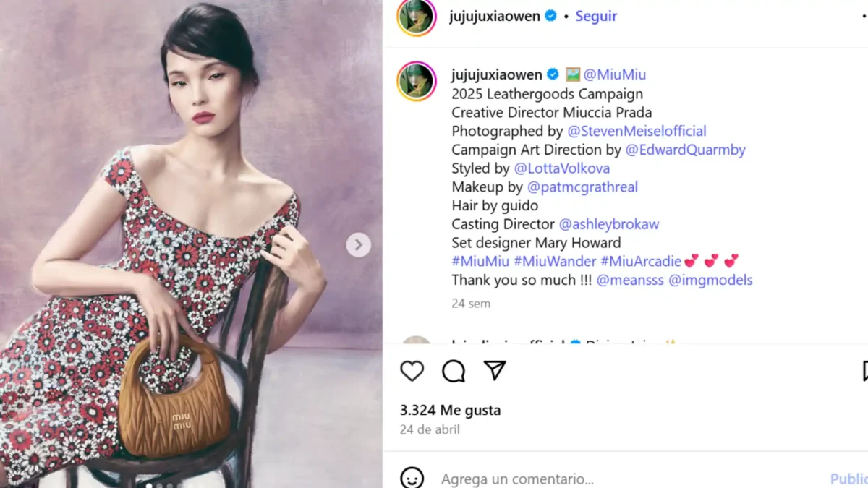Open @patmcgrathreal makeup artist link
This screenshot has width=868, height=488.
(x=582, y=187)
